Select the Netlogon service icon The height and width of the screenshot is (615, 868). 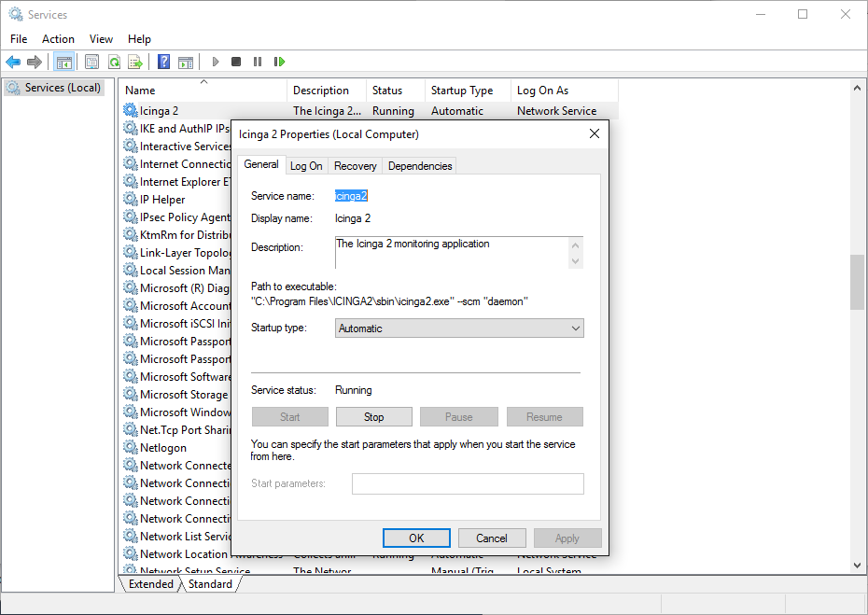tap(130, 447)
